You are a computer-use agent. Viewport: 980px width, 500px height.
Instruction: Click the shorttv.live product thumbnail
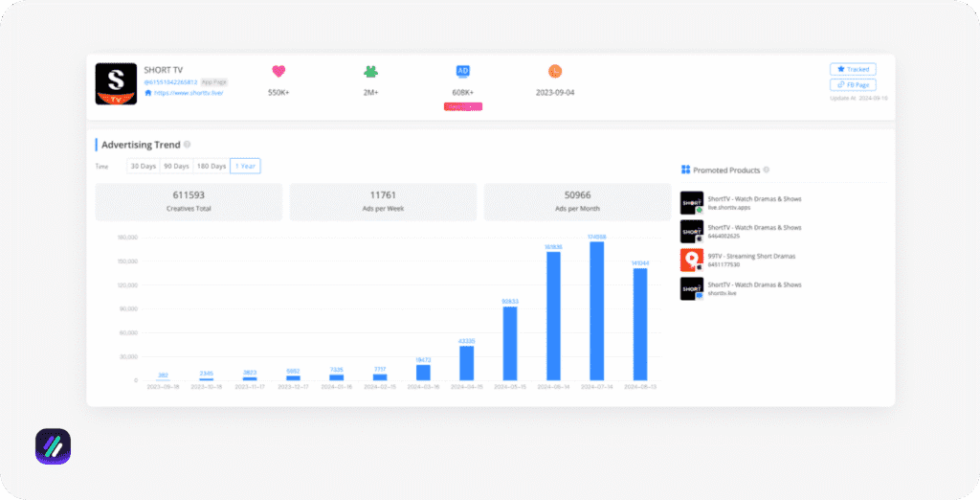[x=692, y=288]
